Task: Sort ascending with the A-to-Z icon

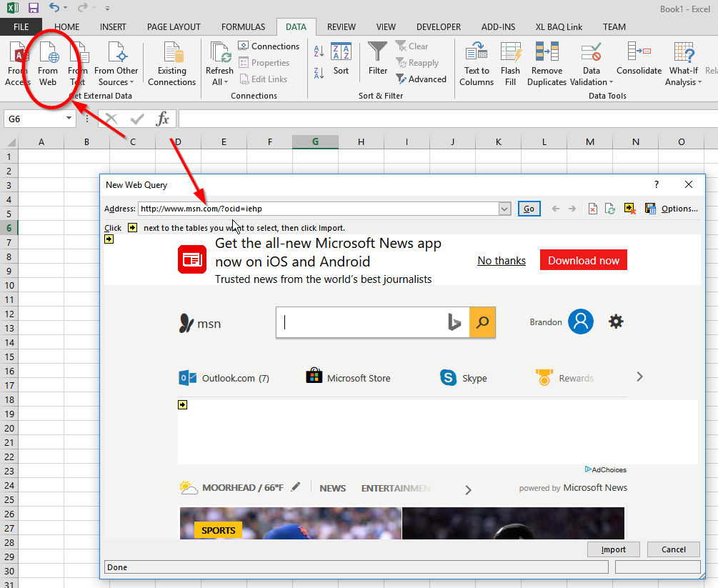Action: [x=319, y=51]
